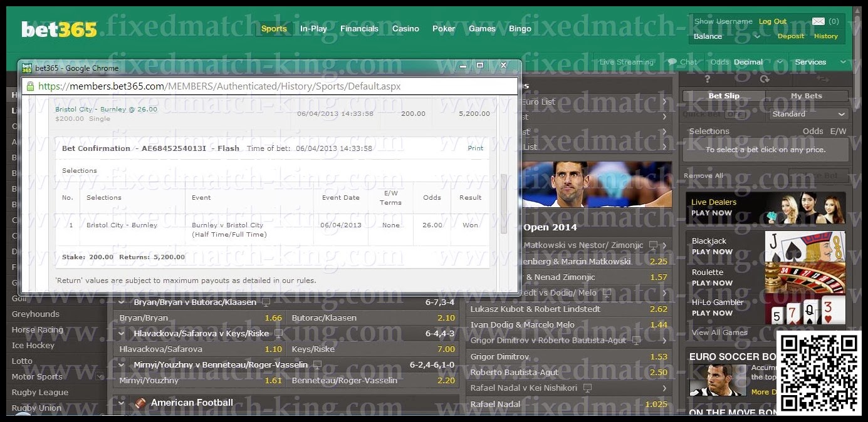Screen dimensions: 868x422
Task: Select the Bet Slip tab
Action: pos(724,96)
